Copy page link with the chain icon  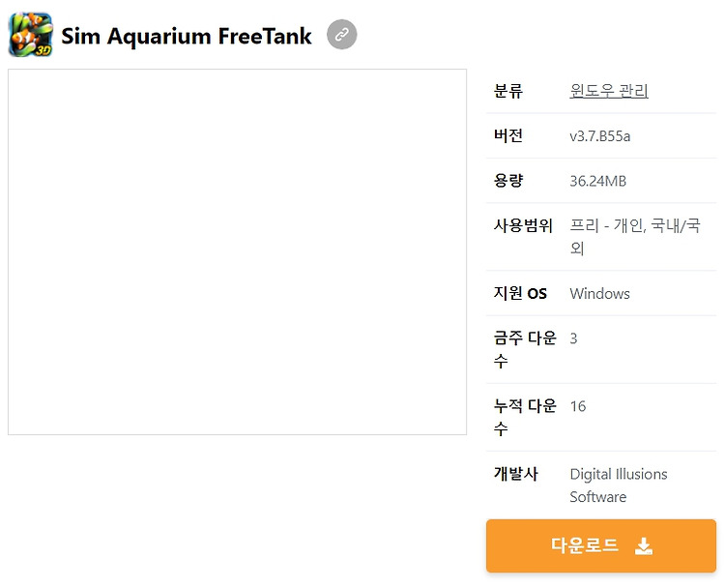[x=341, y=34]
